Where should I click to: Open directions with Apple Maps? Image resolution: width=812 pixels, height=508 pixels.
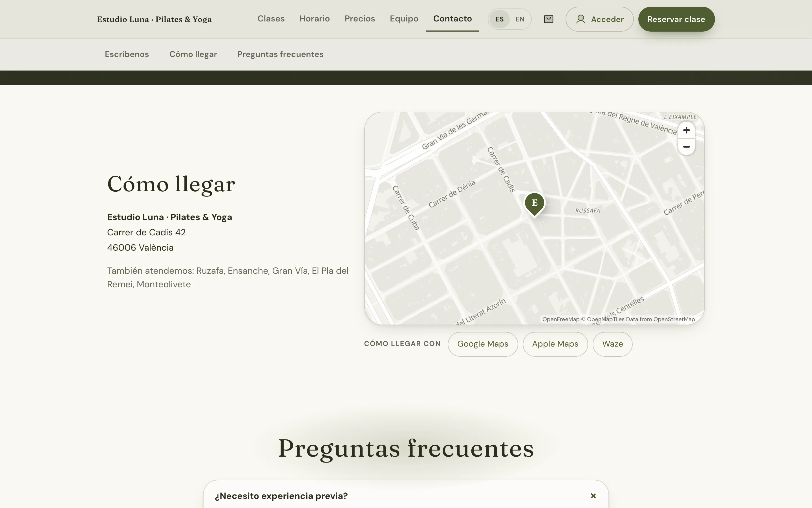(555, 344)
